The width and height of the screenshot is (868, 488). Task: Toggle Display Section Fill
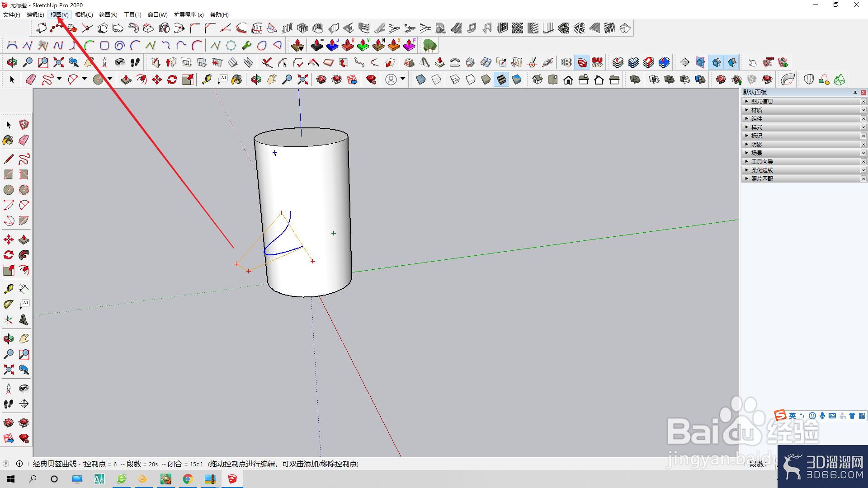732,62
